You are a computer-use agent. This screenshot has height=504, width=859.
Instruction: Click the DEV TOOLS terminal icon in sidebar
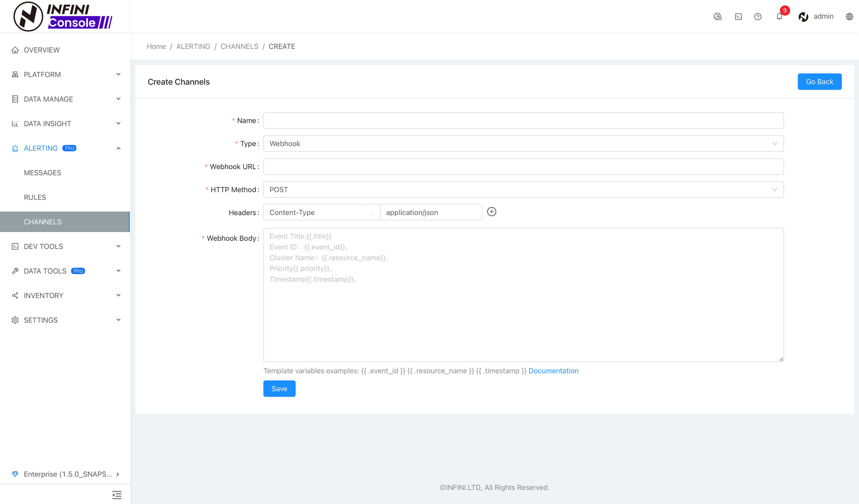[15, 246]
